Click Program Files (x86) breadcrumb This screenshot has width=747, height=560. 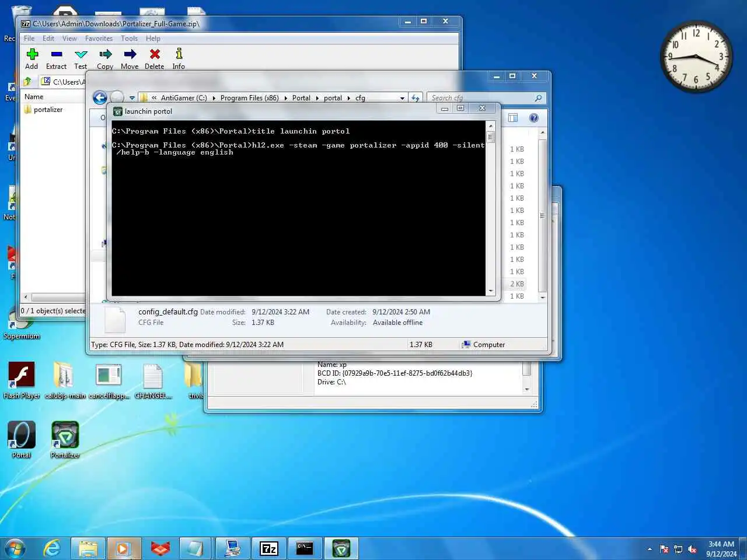point(249,98)
